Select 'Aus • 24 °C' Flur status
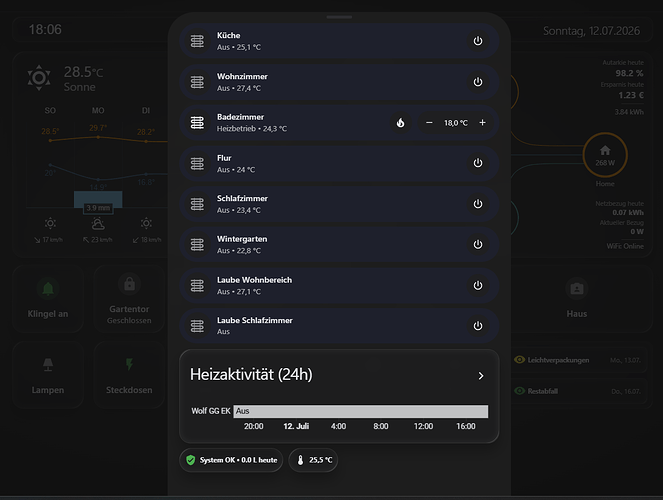The height and width of the screenshot is (500, 663). [x=236, y=169]
